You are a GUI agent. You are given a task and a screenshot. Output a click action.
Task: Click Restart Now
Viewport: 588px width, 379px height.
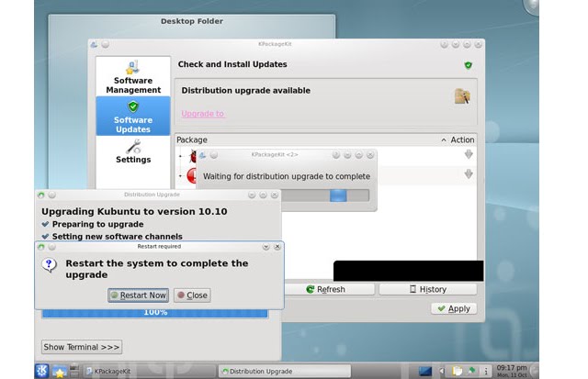pyautogui.click(x=139, y=295)
